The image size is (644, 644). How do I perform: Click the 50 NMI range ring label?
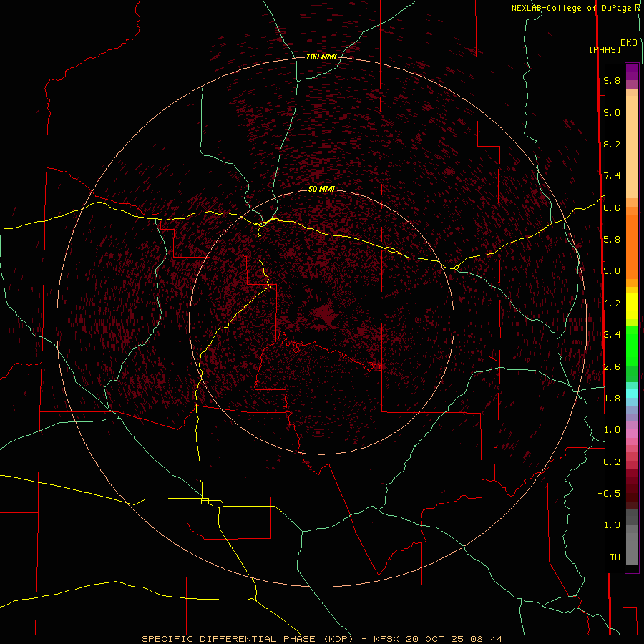tap(321, 189)
